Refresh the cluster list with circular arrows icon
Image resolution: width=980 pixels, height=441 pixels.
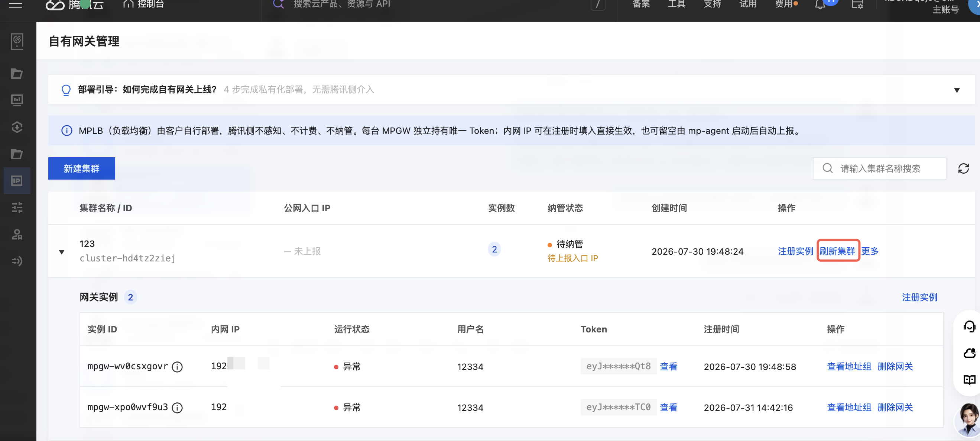pyautogui.click(x=963, y=168)
